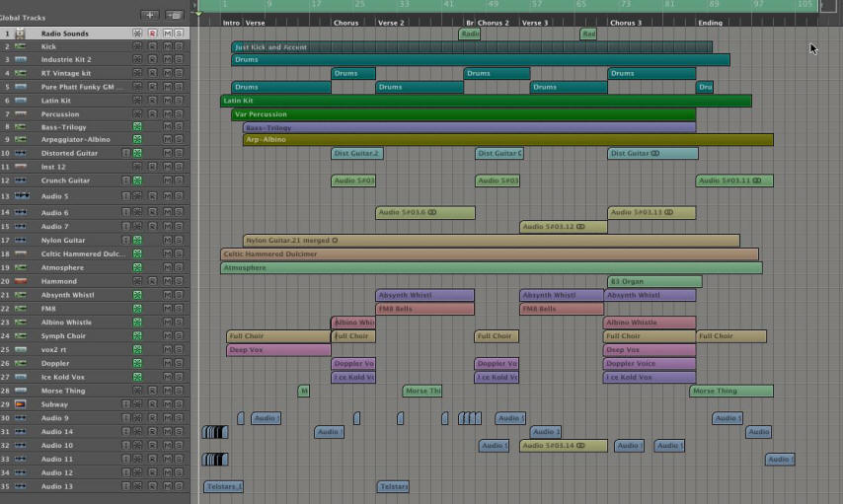Click the duplicate track button
Screen dimensions: 843x504
pyautogui.click(x=174, y=15)
